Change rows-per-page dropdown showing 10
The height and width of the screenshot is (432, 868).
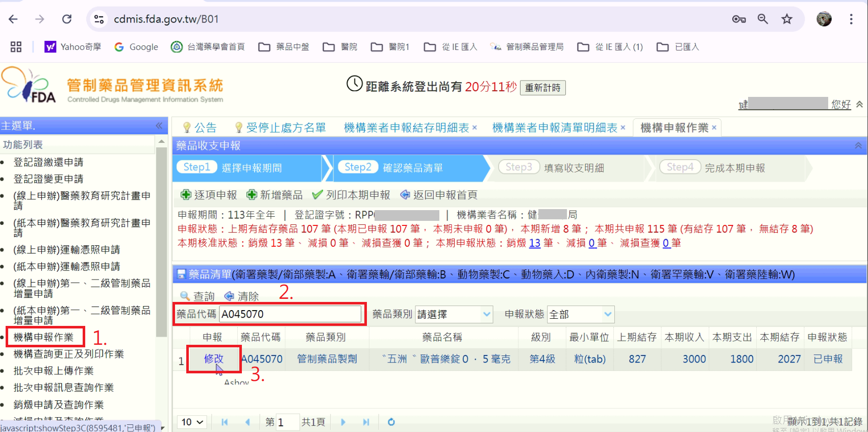(192, 422)
